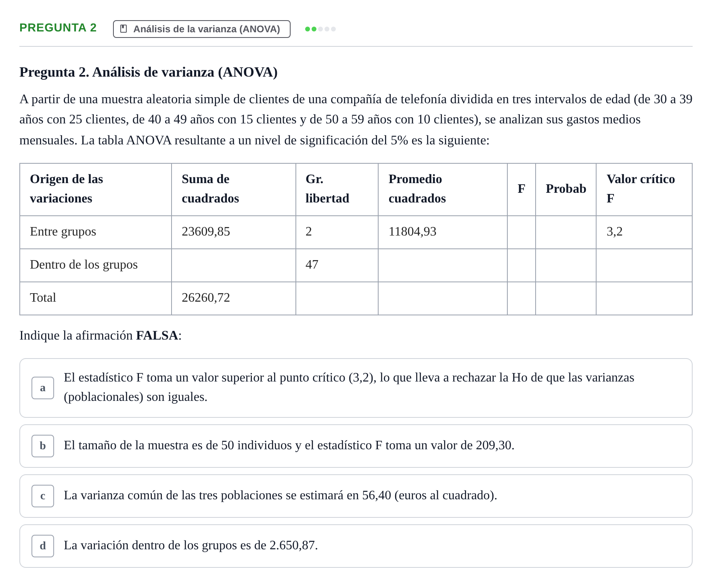The width and height of the screenshot is (712, 588).
Task: Click the PREGUNTA 2 header label
Action: point(58,28)
